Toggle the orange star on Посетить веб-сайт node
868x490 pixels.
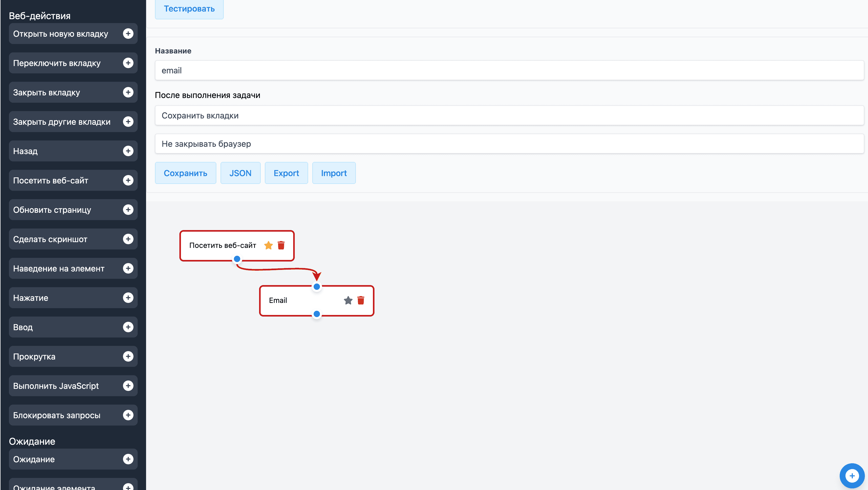coord(268,245)
